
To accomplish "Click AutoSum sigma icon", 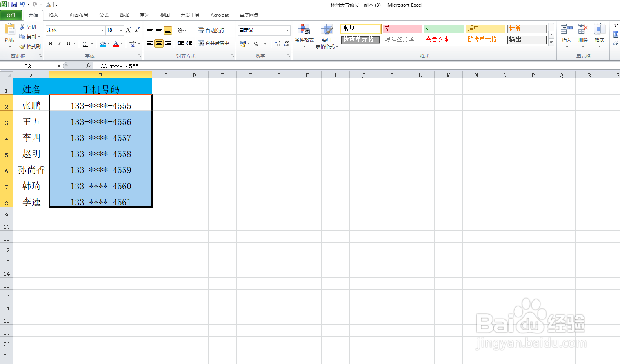I will (x=616, y=26).
